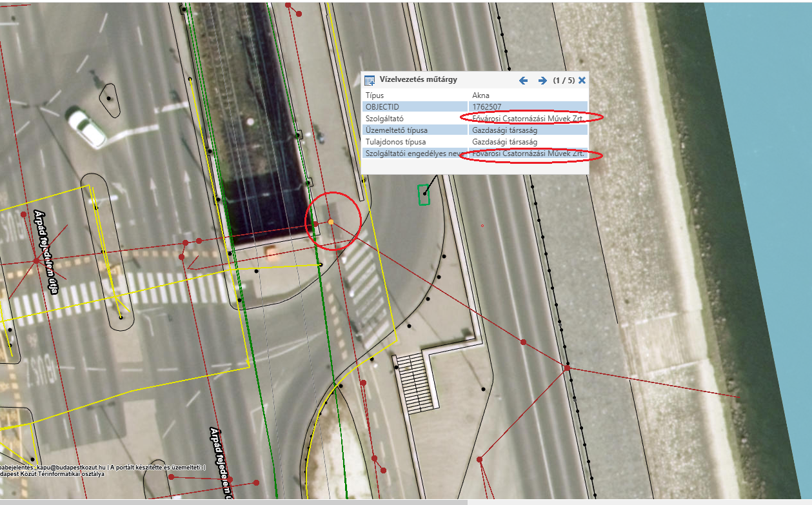Close the Vízelvezetés műtárgy popup
This screenshot has width=812, height=505.
[x=582, y=81]
